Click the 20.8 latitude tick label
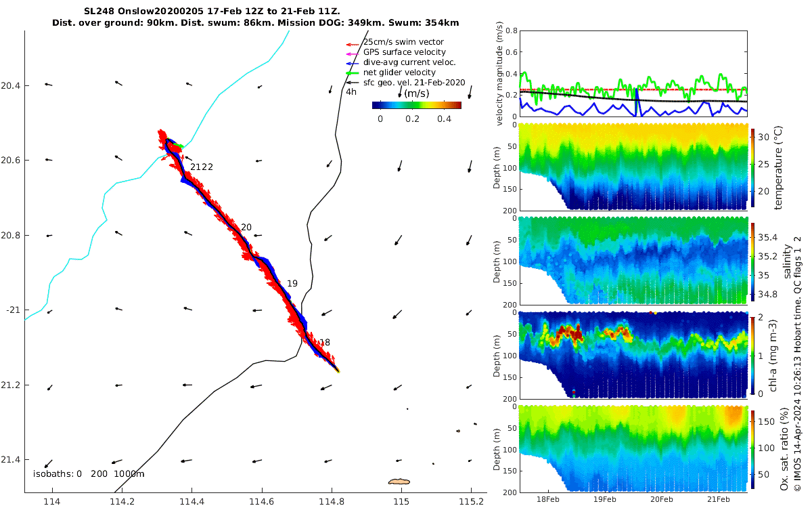Screen dimensions: 812x508 click(x=11, y=235)
